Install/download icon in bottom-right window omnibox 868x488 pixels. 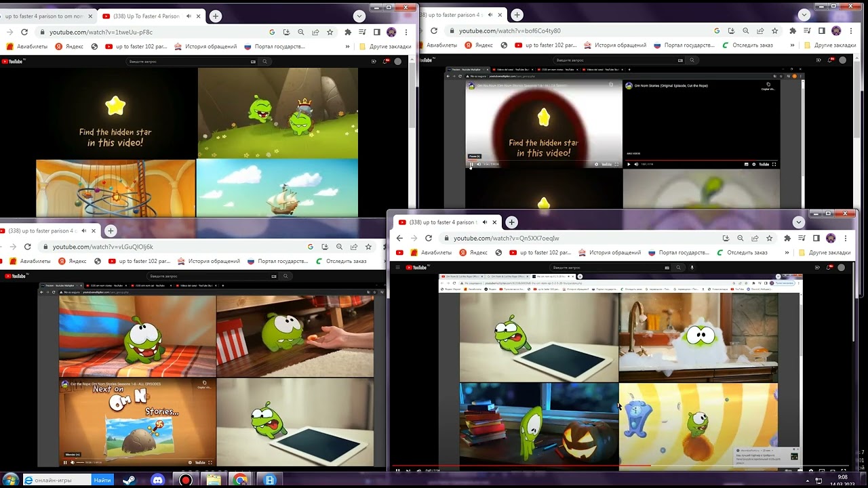[726, 238]
